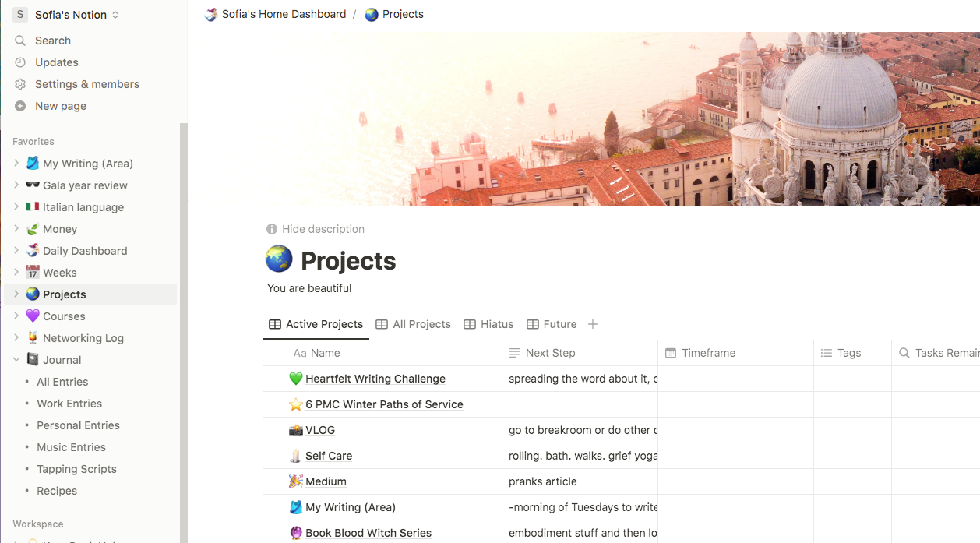Click the info icon beside Hide description
This screenshot has width=980, height=543.
click(272, 229)
